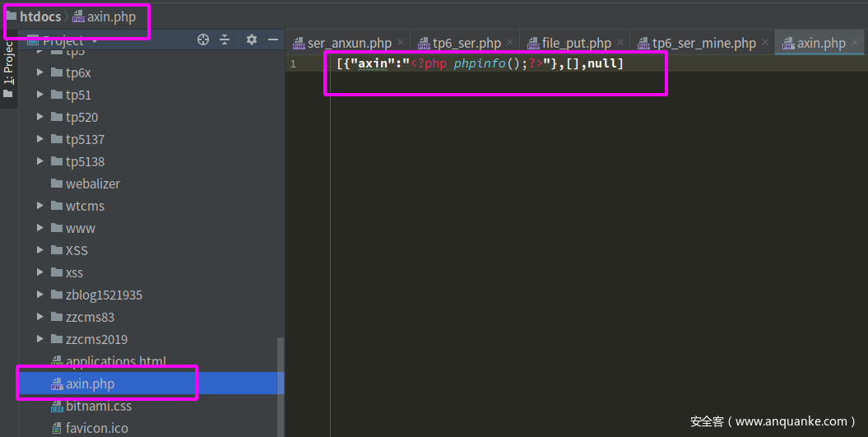868x437 pixels.
Task: Select axin.php in the project tree
Action: [x=90, y=384]
